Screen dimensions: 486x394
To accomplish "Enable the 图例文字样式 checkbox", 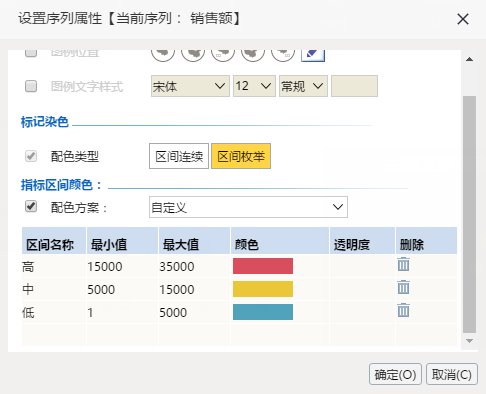I will 31,86.
